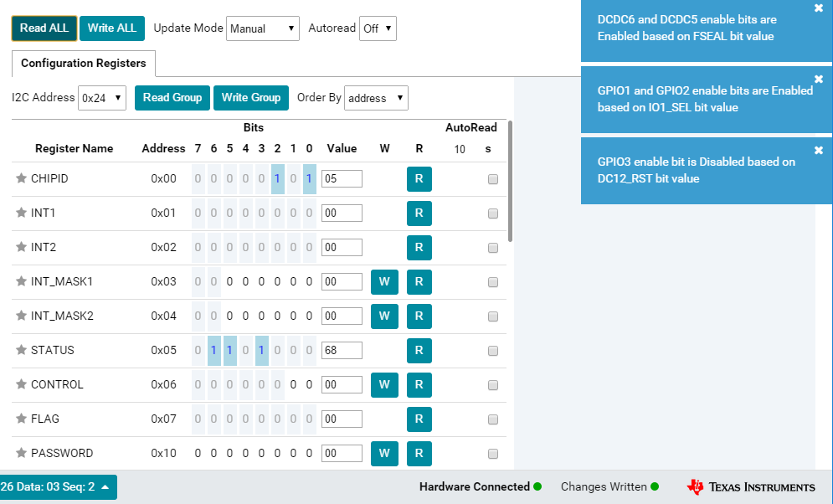Click the CONTROL register value field

tap(342, 384)
